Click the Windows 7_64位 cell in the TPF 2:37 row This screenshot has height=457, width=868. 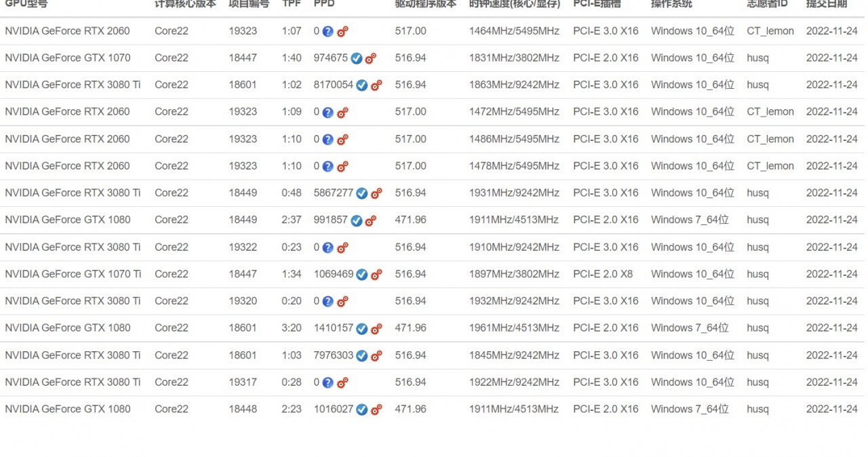pos(690,220)
